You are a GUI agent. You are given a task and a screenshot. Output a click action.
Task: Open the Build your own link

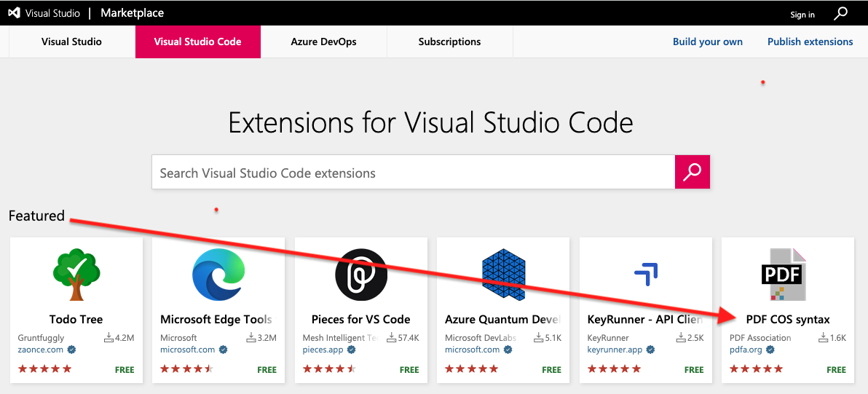pyautogui.click(x=707, y=42)
